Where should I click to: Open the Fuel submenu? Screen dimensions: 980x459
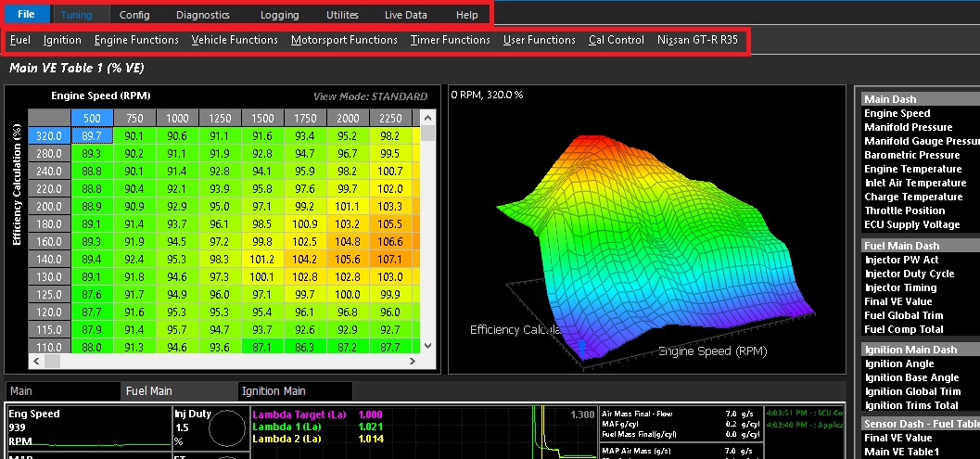[x=20, y=40]
